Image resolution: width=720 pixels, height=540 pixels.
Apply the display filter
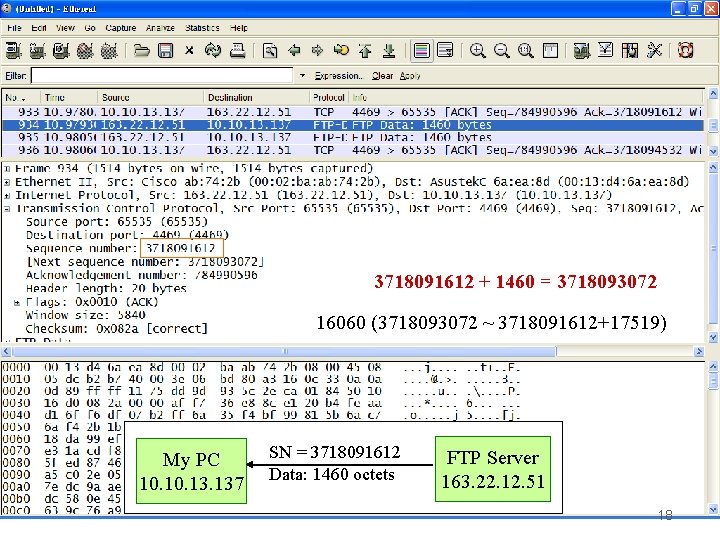pyautogui.click(x=410, y=76)
